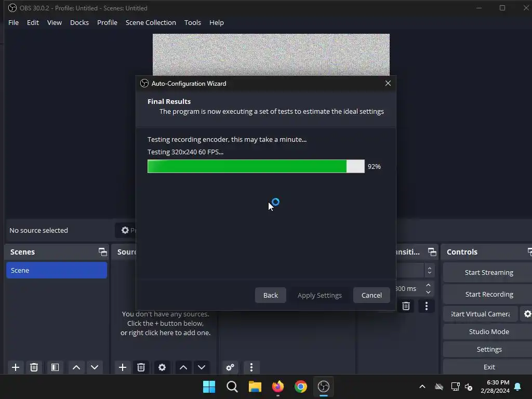Move scene down arrow in Scenes panel

pyautogui.click(x=95, y=367)
